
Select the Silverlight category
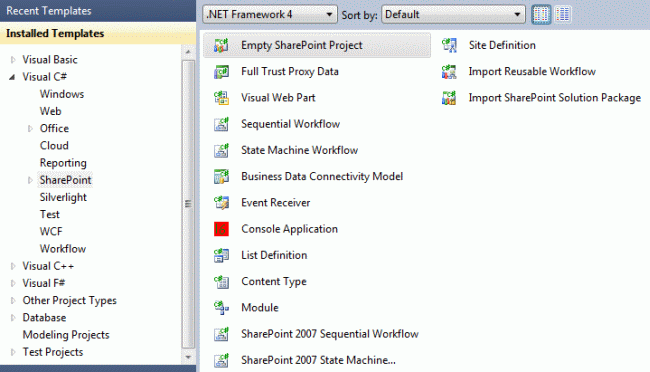(x=63, y=197)
